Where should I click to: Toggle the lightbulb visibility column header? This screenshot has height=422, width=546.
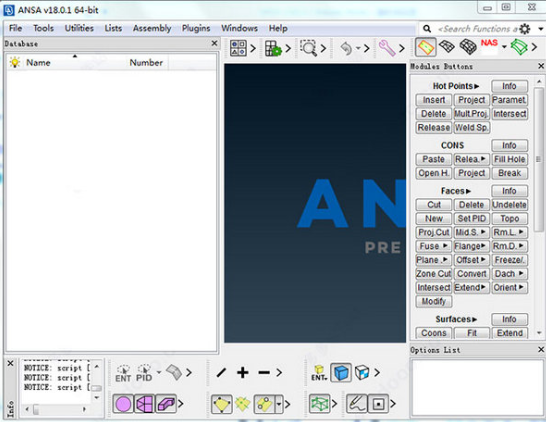pyautogui.click(x=15, y=62)
